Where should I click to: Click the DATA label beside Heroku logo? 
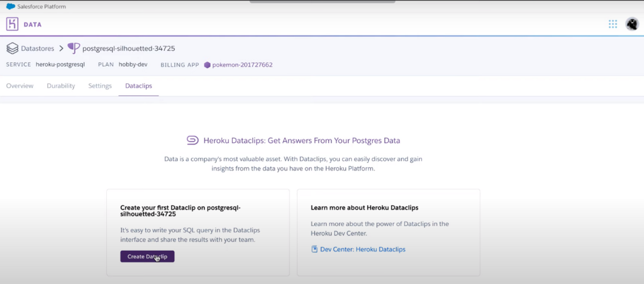tap(32, 24)
